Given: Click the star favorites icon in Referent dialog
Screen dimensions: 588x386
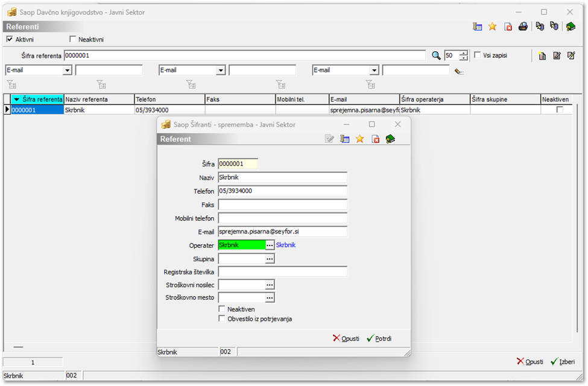Looking at the screenshot, I should pyautogui.click(x=360, y=139).
